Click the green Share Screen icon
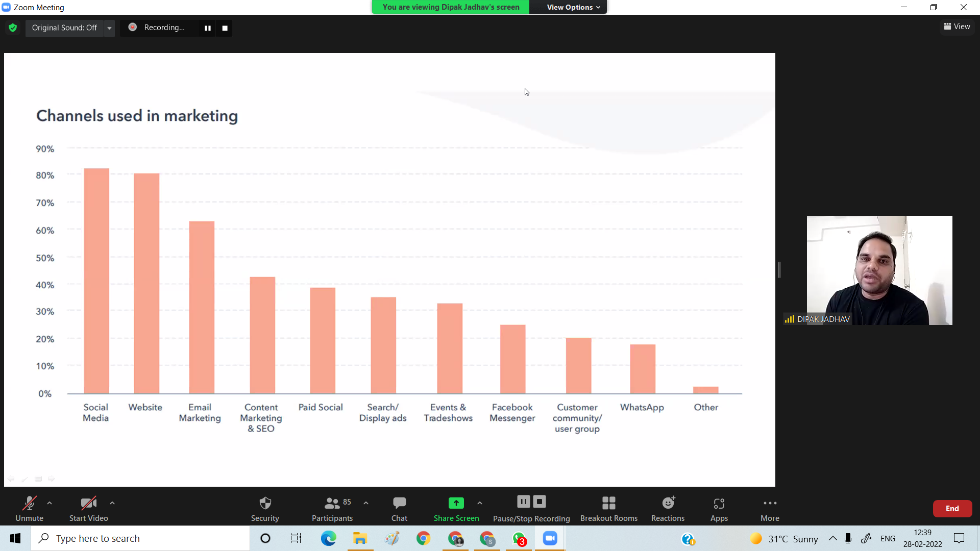 (x=456, y=504)
